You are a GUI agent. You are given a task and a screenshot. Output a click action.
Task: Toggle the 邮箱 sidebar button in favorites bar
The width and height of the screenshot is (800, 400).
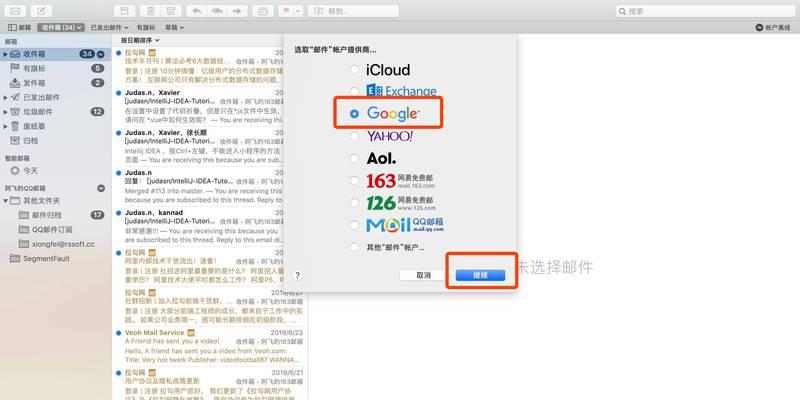coord(20,28)
